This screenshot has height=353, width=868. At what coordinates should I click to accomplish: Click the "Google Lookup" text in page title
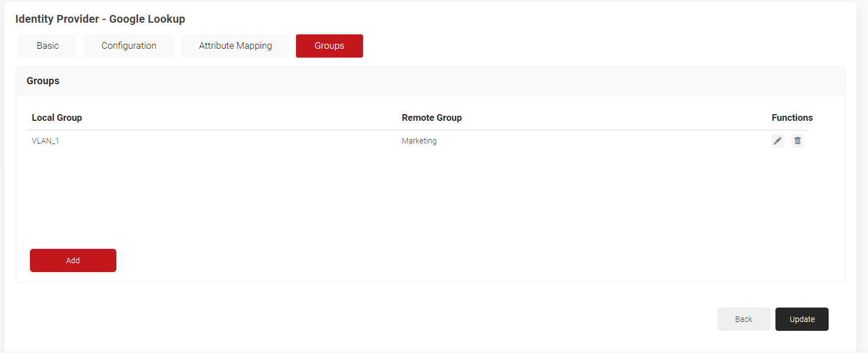point(147,19)
